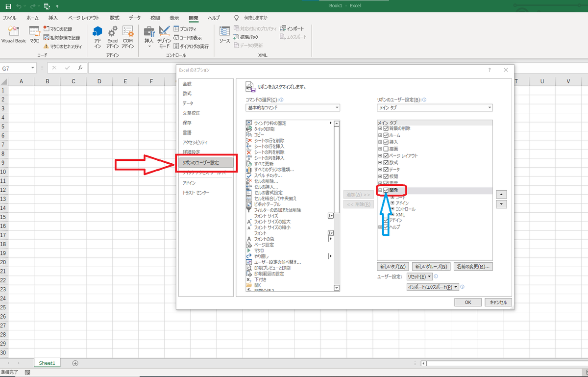This screenshot has width=588, height=377.
Task: Select 詳細設定 in options sidebar
Action: 191,152
